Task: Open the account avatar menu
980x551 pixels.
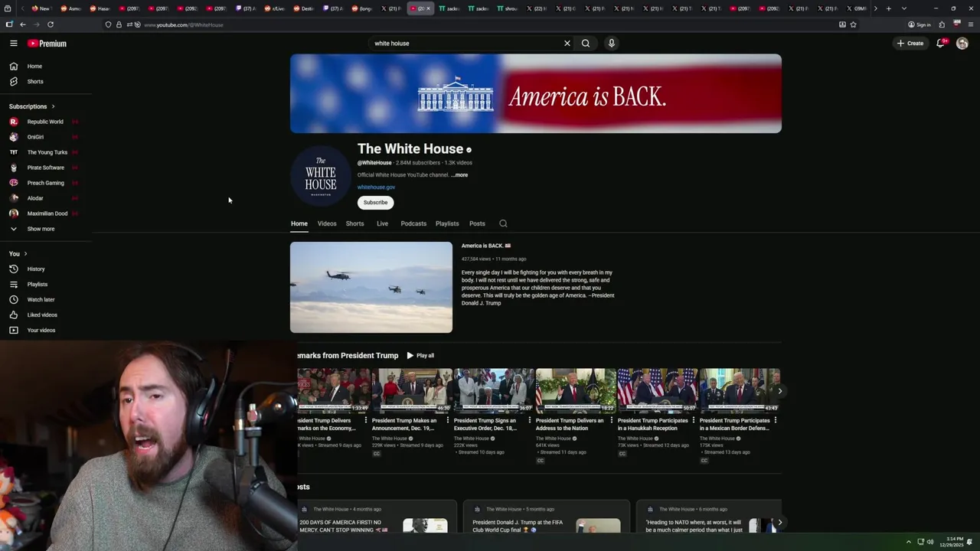Action: pyautogui.click(x=962, y=44)
